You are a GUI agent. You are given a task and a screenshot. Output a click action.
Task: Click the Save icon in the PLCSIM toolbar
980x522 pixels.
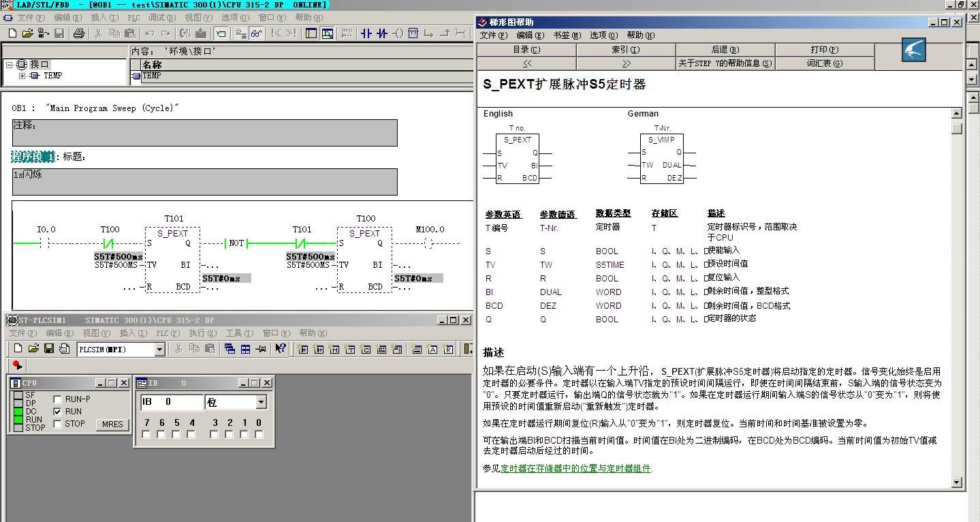(x=49, y=349)
